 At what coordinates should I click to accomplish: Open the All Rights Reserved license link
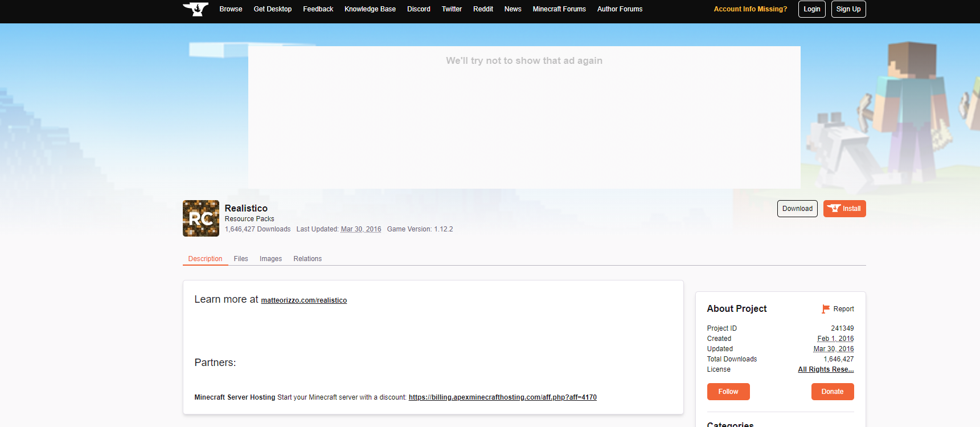pyautogui.click(x=826, y=369)
